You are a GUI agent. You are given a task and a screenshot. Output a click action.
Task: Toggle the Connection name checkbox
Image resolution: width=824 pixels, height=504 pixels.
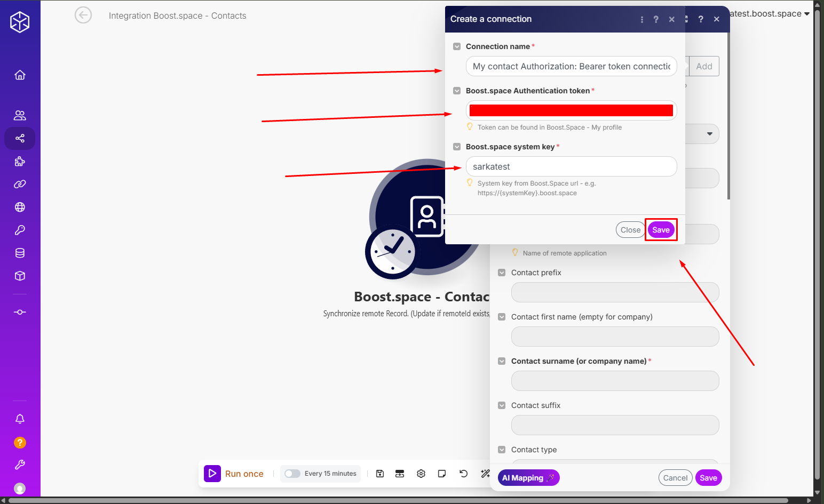[457, 46]
